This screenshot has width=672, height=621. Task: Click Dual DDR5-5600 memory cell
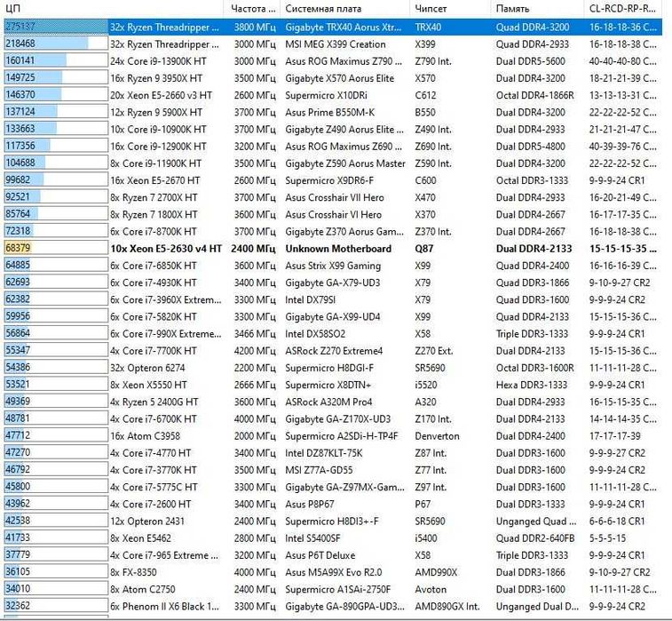pos(531,61)
